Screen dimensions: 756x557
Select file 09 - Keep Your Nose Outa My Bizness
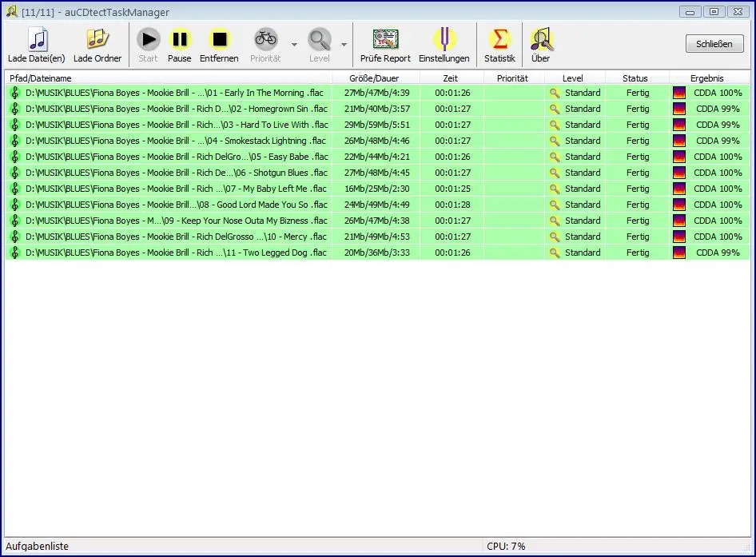point(177,221)
